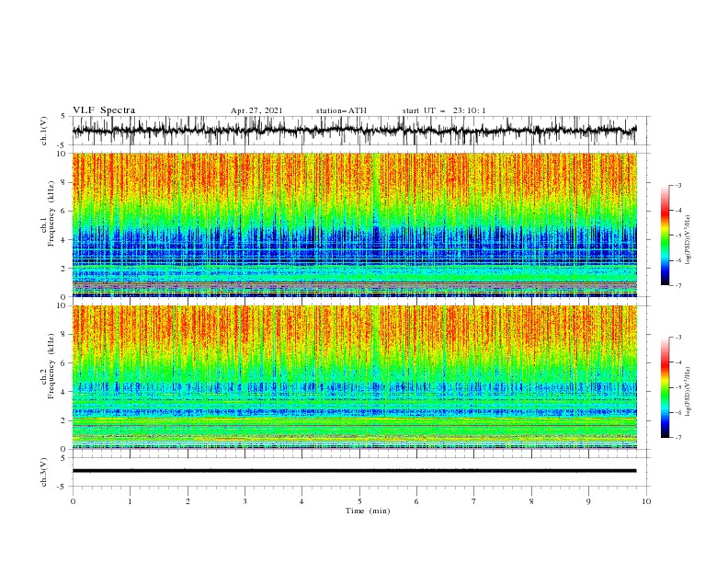Click the "ch.1(V)" axis label
Screen dimensions: 728x563
tap(44, 131)
